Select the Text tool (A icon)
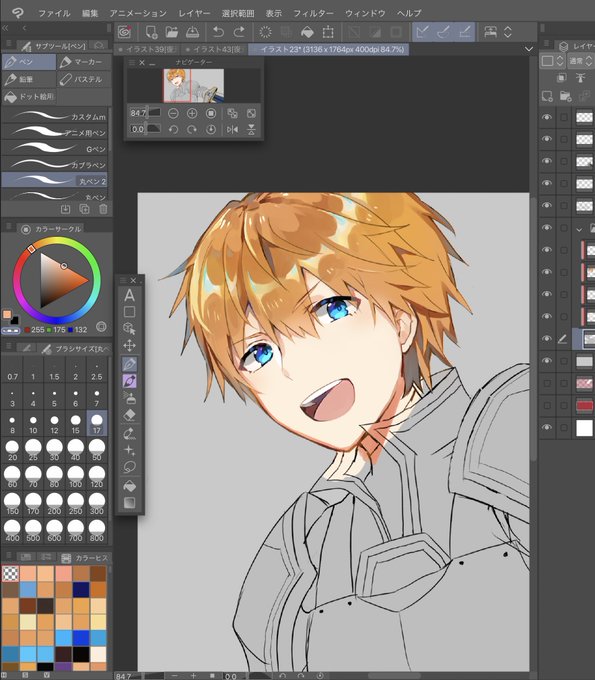The image size is (595, 680). coord(129,295)
